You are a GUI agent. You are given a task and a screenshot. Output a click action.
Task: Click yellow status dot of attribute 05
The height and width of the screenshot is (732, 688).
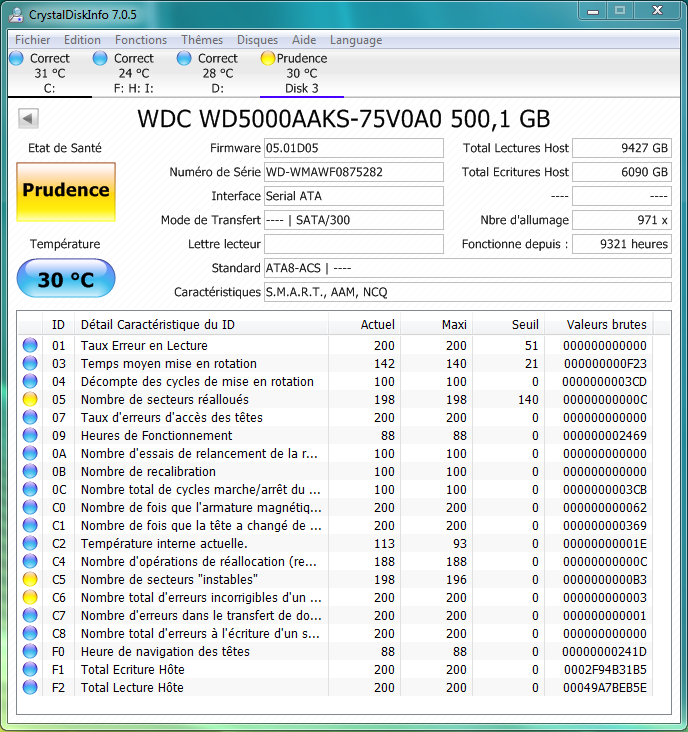[x=30, y=399]
